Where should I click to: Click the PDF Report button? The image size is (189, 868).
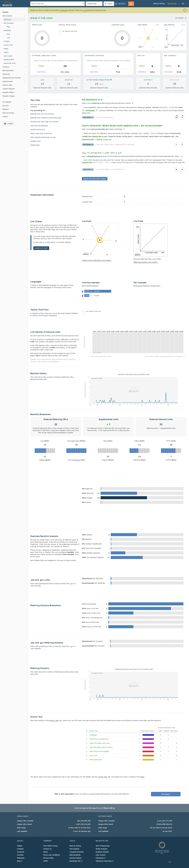166,794
